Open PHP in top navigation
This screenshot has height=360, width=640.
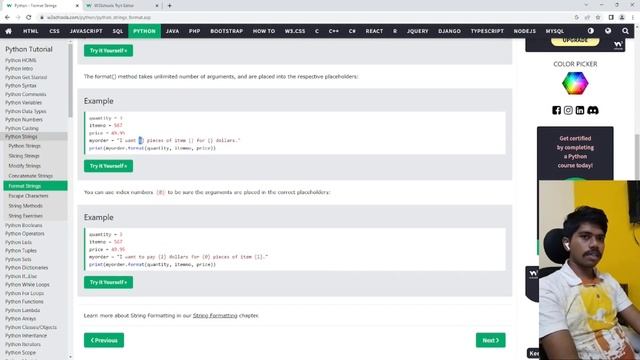194,31
